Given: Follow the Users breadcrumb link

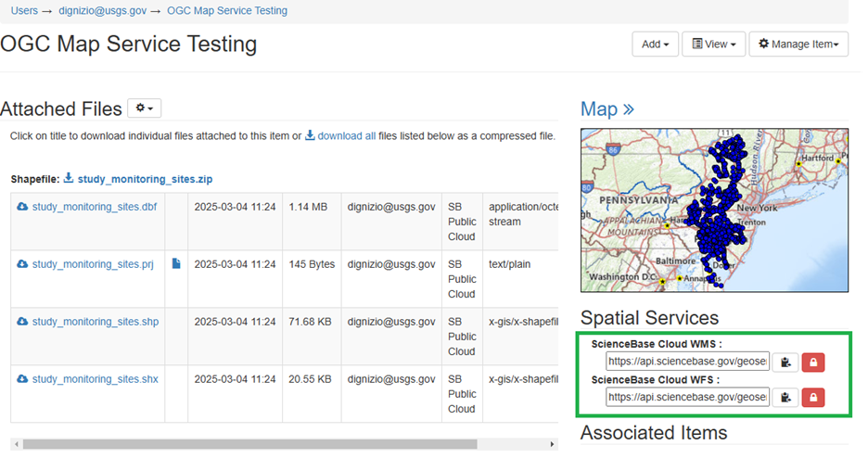Looking at the screenshot, I should coord(24,10).
